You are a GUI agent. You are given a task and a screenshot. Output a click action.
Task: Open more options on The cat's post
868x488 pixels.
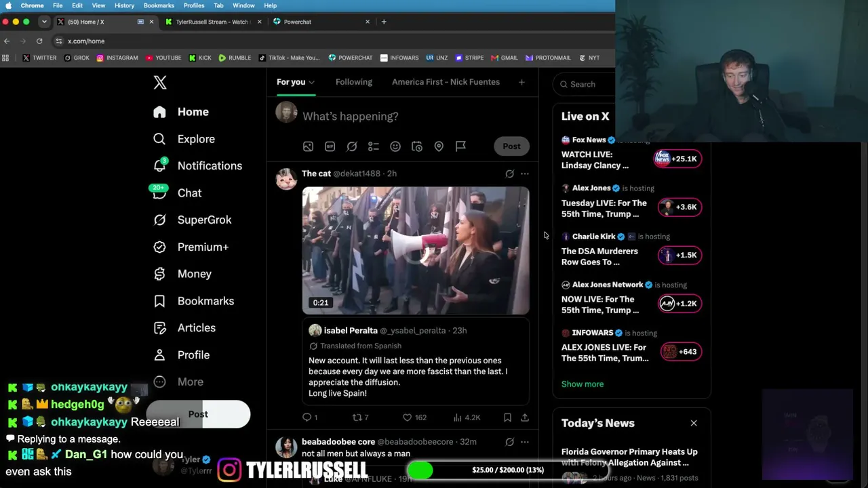click(525, 174)
